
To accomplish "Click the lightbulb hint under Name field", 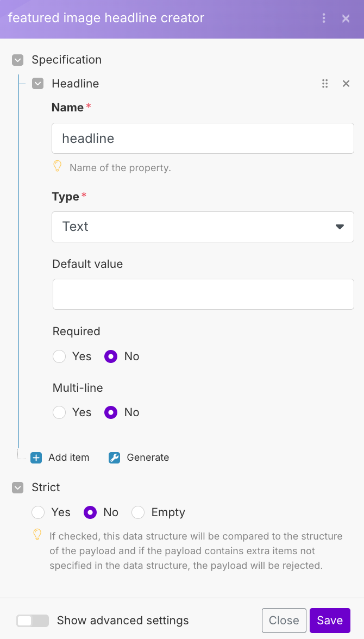I will (x=58, y=167).
